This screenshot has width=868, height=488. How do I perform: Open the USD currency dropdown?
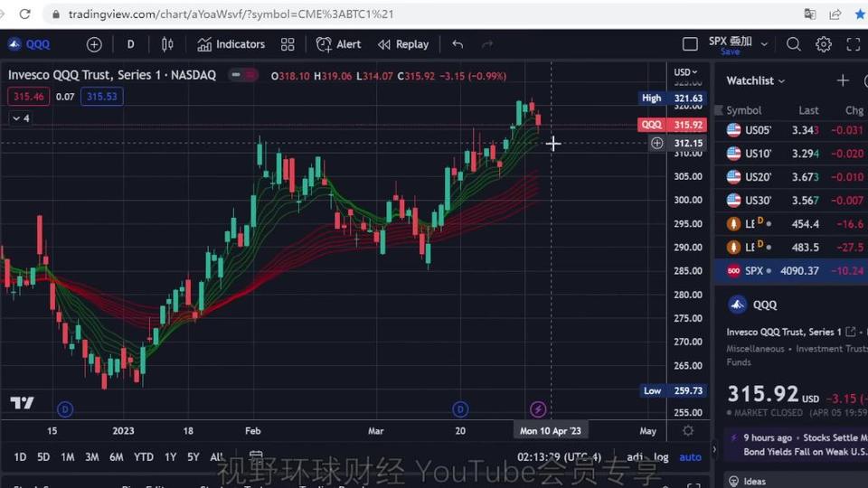tap(685, 72)
